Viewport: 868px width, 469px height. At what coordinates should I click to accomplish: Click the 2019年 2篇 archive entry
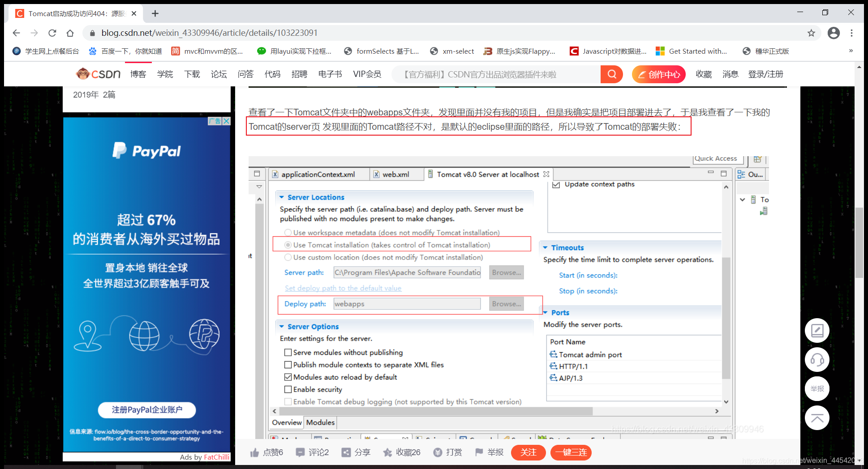[x=94, y=95]
